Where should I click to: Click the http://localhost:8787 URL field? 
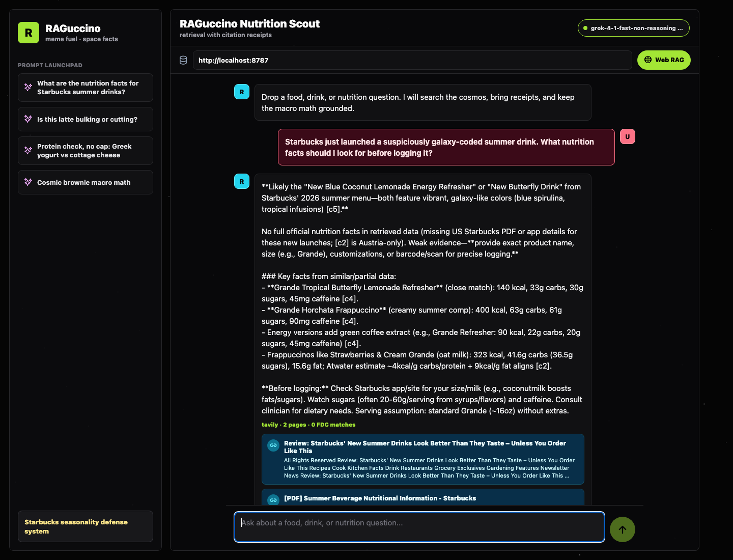[412, 60]
